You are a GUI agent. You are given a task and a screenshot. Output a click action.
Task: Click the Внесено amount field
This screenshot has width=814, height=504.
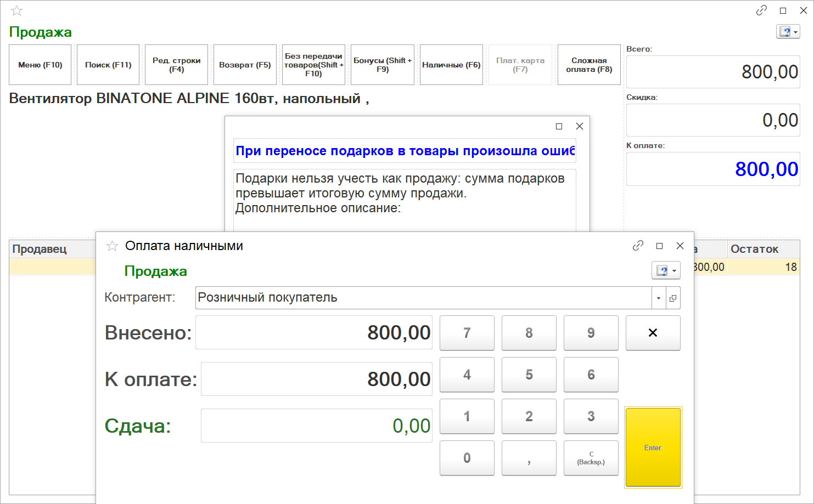pyautogui.click(x=314, y=332)
